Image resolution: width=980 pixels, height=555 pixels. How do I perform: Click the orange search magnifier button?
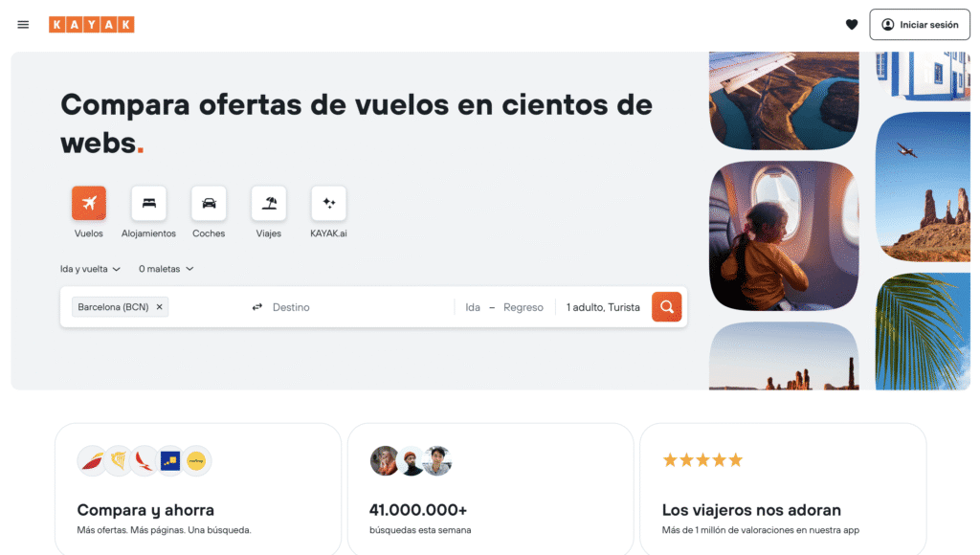[x=666, y=307]
